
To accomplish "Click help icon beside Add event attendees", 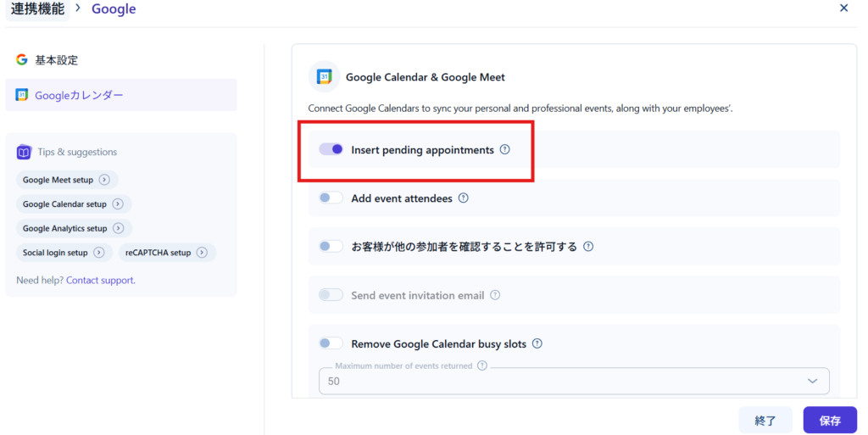I will 464,198.
